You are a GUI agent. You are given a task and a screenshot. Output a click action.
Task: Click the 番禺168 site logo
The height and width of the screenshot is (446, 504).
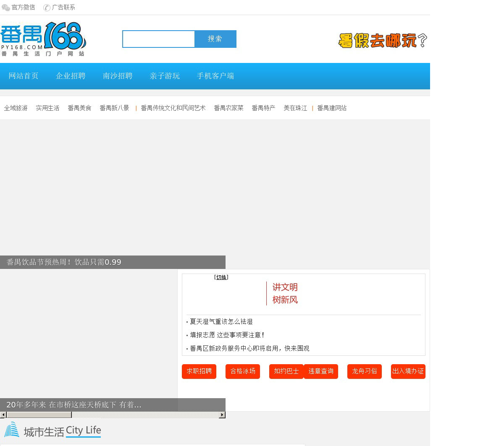43,39
